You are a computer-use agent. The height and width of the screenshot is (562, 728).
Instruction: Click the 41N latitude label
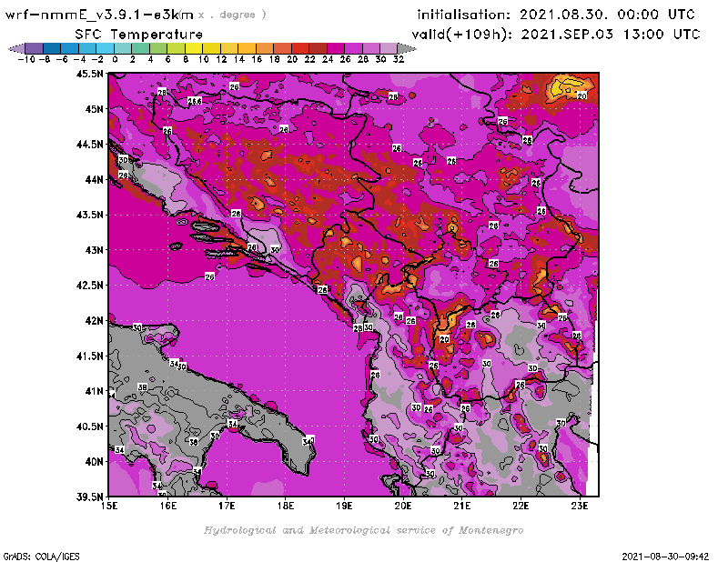pos(94,391)
